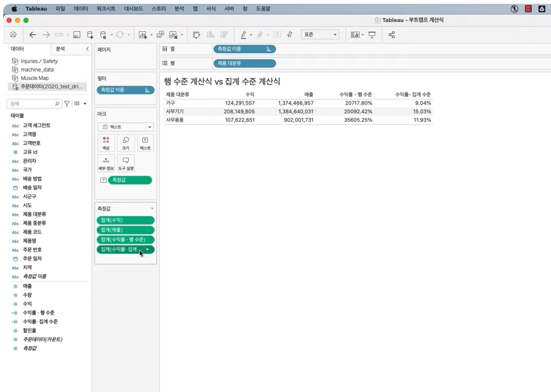551x392 pixels.
Task: Click the filter fields funnel icon
Action: [x=67, y=103]
